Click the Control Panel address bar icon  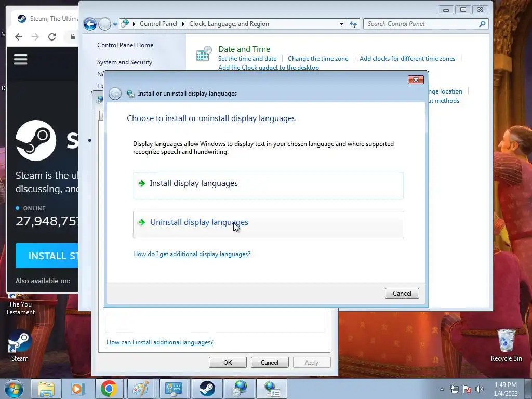(125, 24)
